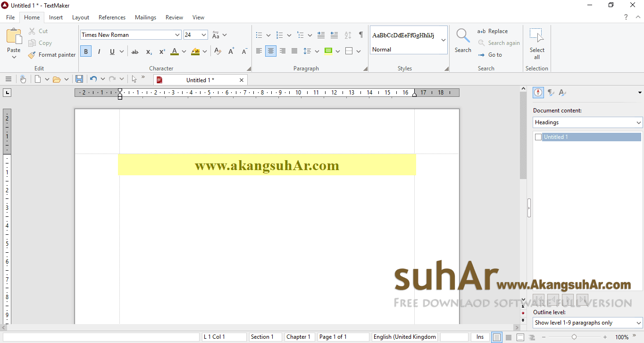Click the Paste clipboard icon
This screenshot has width=644, height=343.
coord(14,36)
